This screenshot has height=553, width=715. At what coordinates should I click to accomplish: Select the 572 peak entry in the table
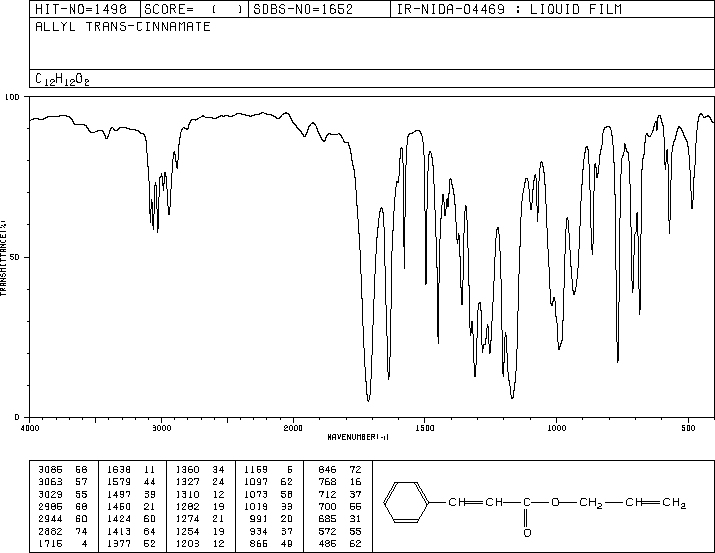[340, 531]
